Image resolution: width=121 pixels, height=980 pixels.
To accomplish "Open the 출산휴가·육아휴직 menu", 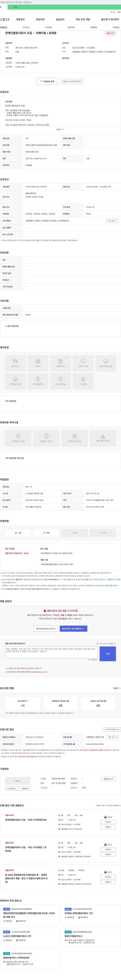I will coord(110,19).
